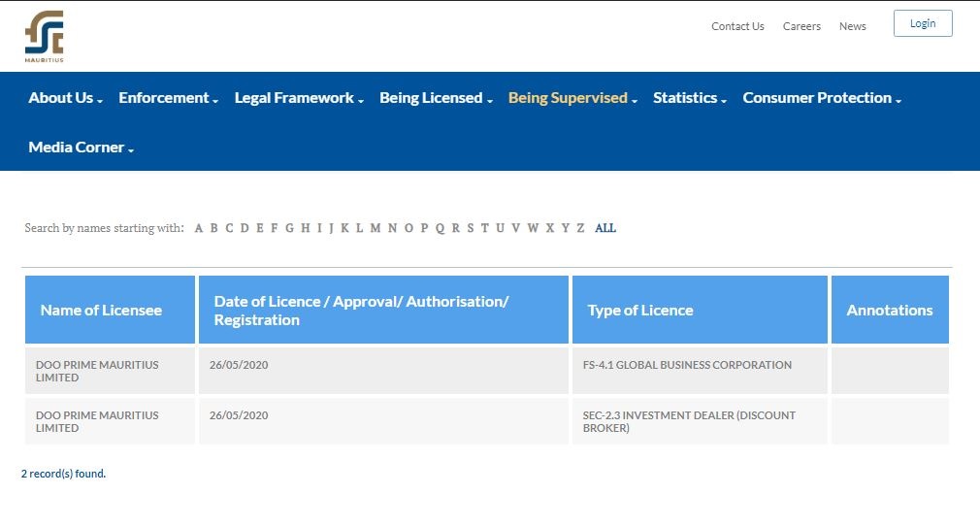Filter names starting with P
The width and height of the screenshot is (980, 527).
(x=424, y=228)
